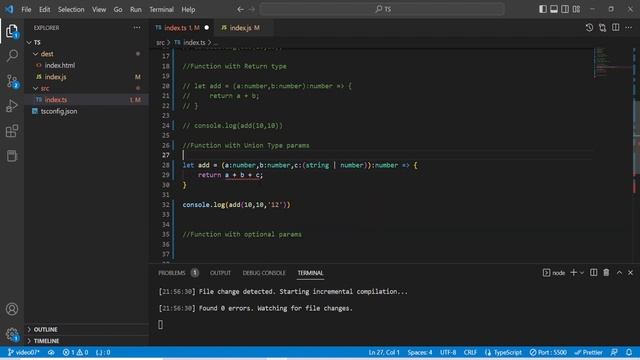The height and width of the screenshot is (360, 640).
Task: Open the Help menu
Action: click(188, 9)
